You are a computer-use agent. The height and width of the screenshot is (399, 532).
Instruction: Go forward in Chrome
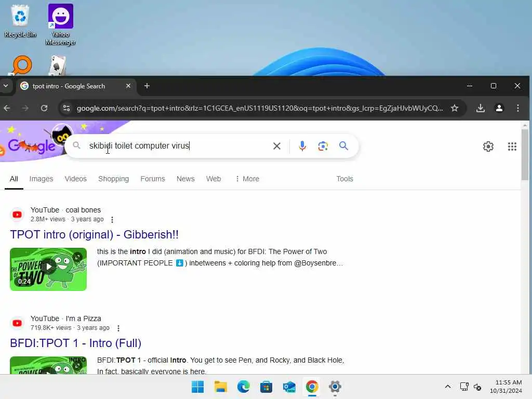25,108
